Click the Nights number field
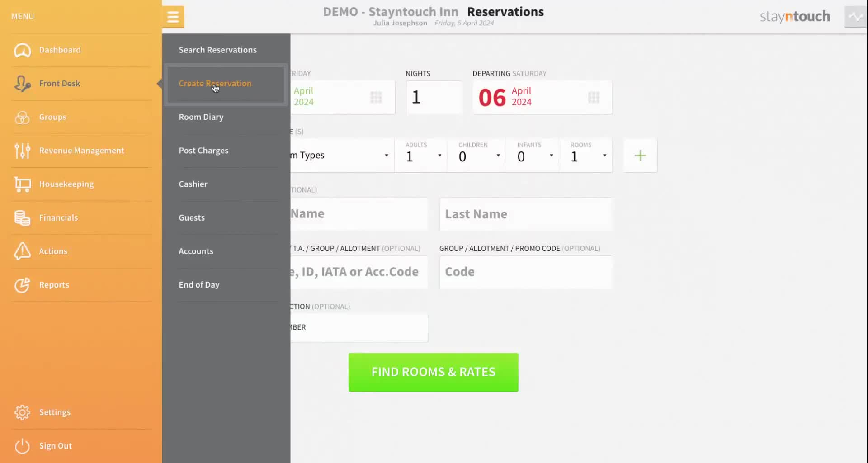The height and width of the screenshot is (463, 868). pyautogui.click(x=434, y=97)
